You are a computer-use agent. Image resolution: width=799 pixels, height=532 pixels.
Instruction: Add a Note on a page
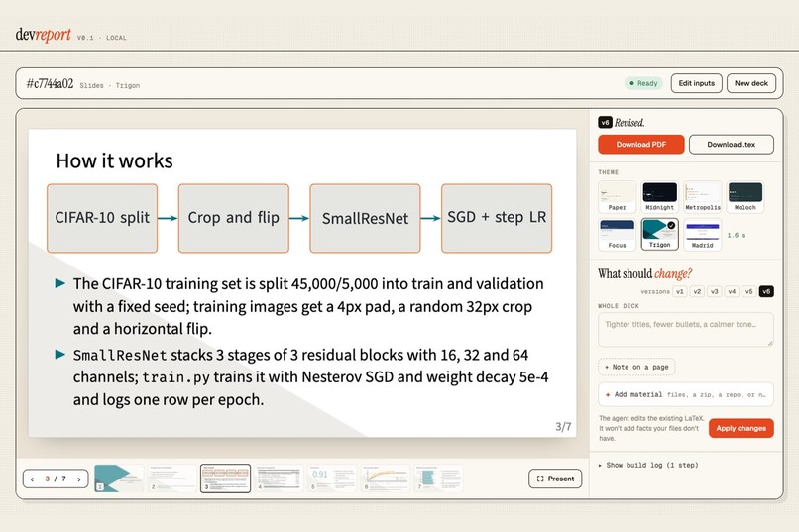pos(636,367)
